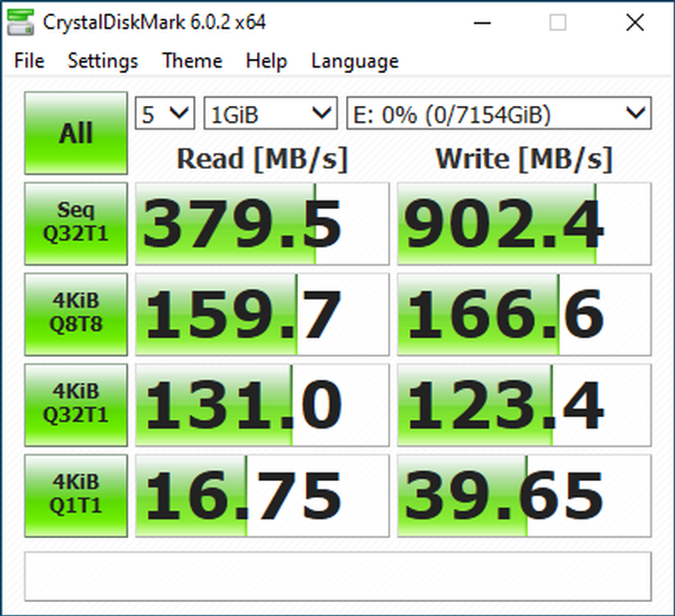Screen dimensions: 675x616
Task: Open the Help menu
Action: pos(266,61)
